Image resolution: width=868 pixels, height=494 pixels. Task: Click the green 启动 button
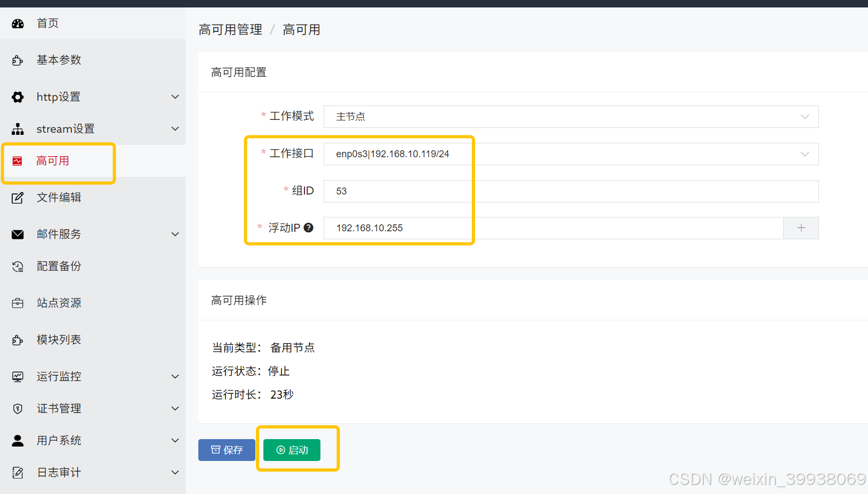point(292,450)
